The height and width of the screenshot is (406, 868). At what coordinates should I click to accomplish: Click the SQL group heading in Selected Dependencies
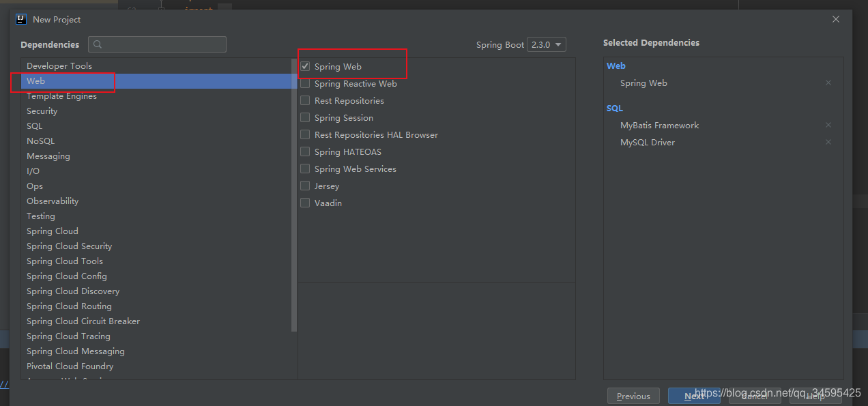coord(615,108)
